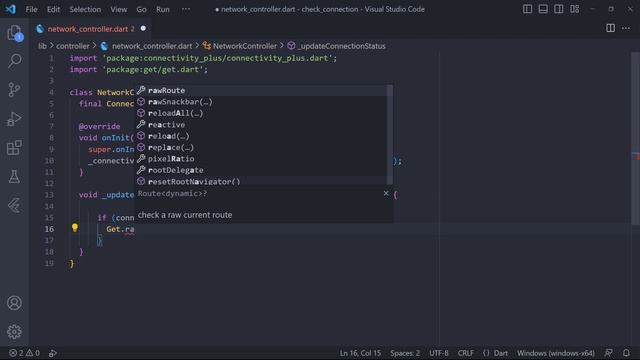Choose pixelRatio suggestion
Viewport: 640px width, 360px height.
pos(261,159)
